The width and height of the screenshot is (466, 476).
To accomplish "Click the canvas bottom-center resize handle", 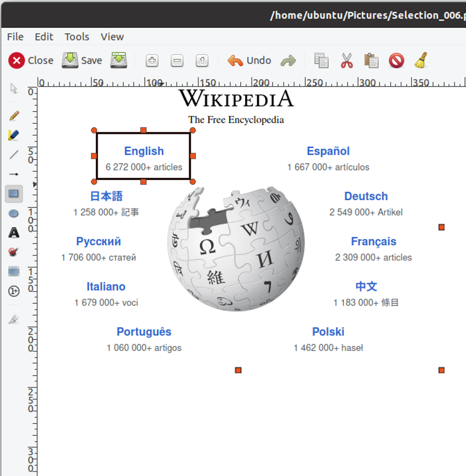I will point(238,370).
